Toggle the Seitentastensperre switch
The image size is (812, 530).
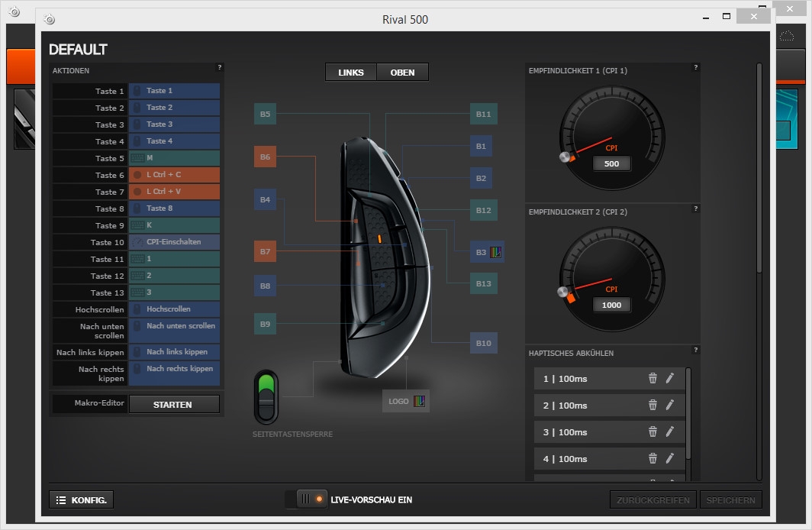[266, 396]
